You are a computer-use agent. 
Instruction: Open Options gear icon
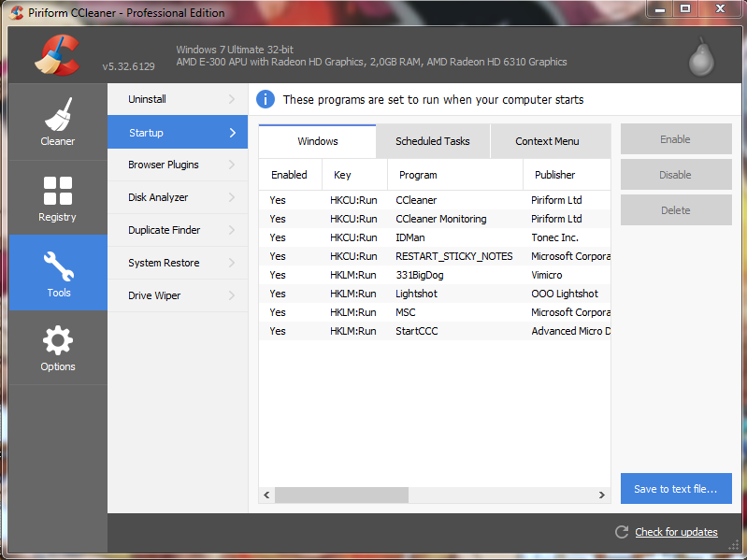(x=58, y=340)
